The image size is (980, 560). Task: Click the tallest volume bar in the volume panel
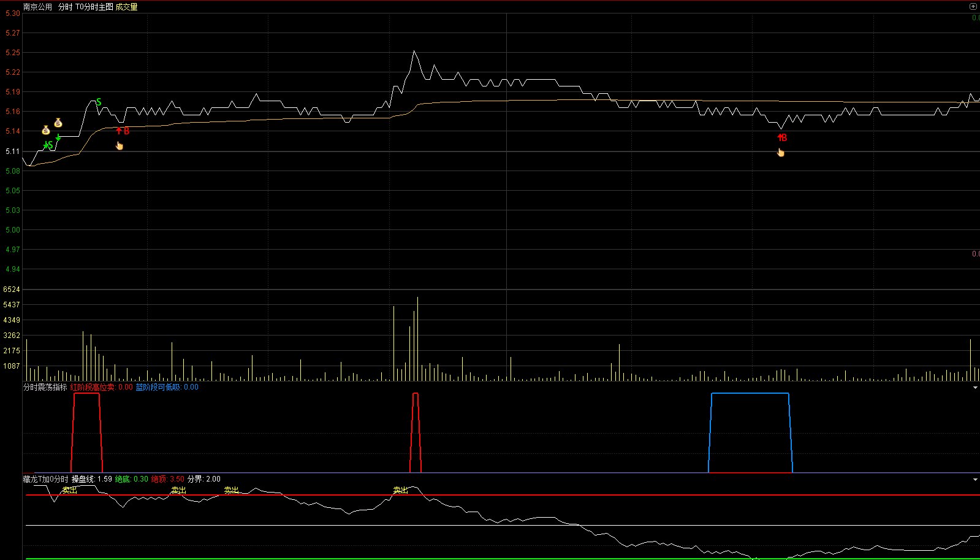click(x=417, y=339)
